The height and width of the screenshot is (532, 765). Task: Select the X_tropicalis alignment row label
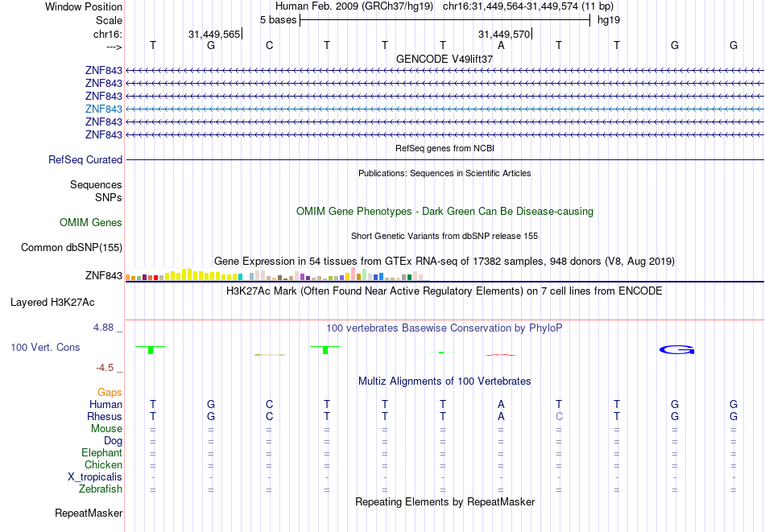(95, 477)
